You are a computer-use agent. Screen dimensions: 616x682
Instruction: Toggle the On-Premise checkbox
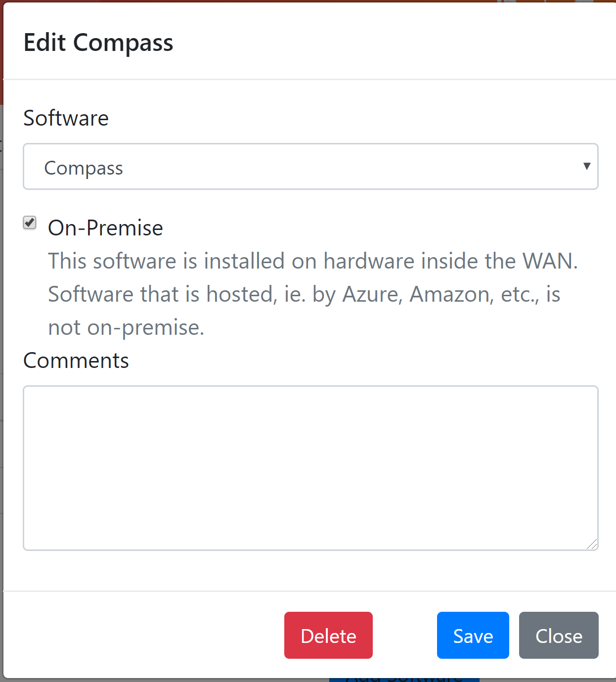coord(30,223)
